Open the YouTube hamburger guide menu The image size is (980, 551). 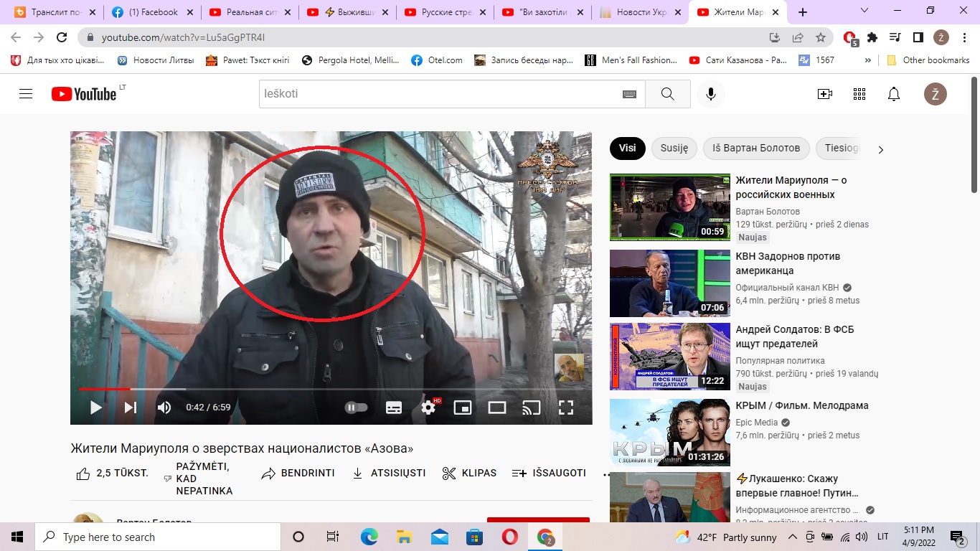(x=26, y=94)
